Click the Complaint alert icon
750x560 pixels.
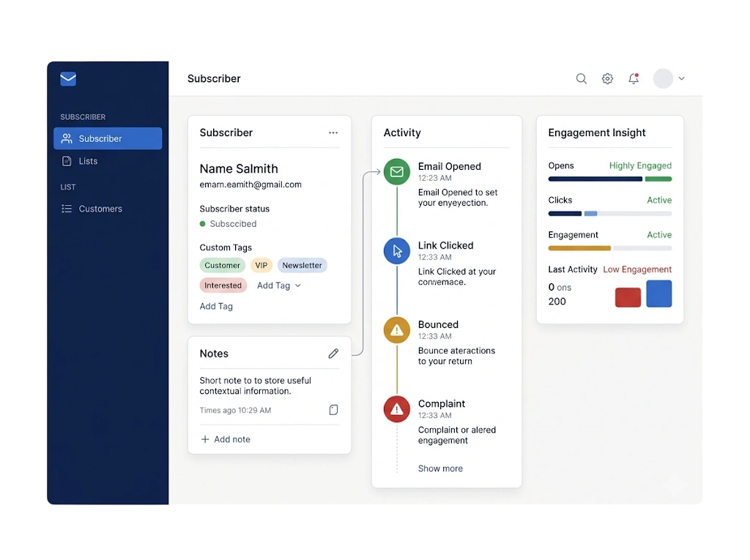[396, 409]
